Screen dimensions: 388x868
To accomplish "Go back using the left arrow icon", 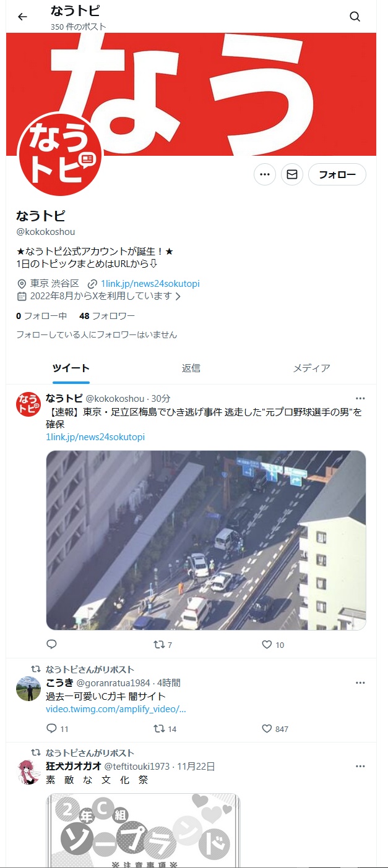I will [23, 17].
